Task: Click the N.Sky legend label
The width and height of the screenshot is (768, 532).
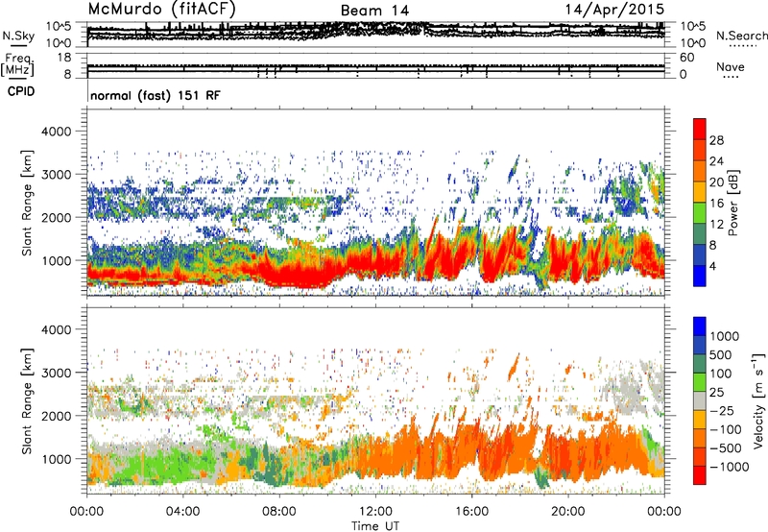Action: (x=18, y=36)
